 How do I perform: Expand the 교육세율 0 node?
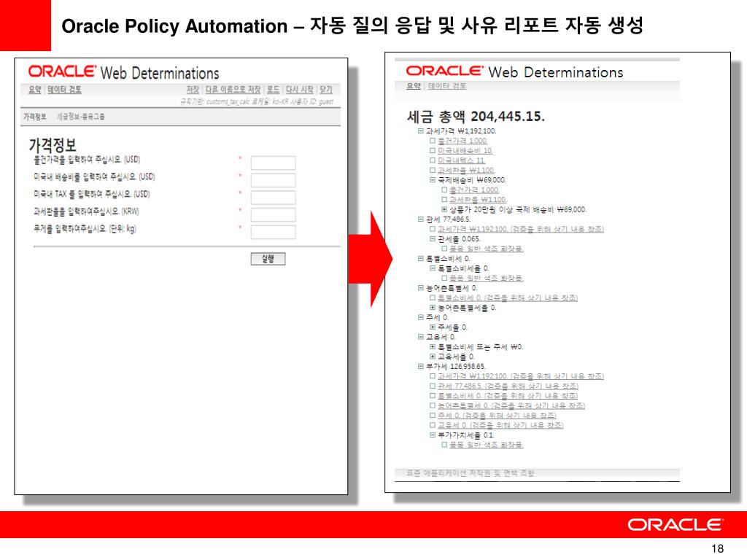tap(433, 356)
